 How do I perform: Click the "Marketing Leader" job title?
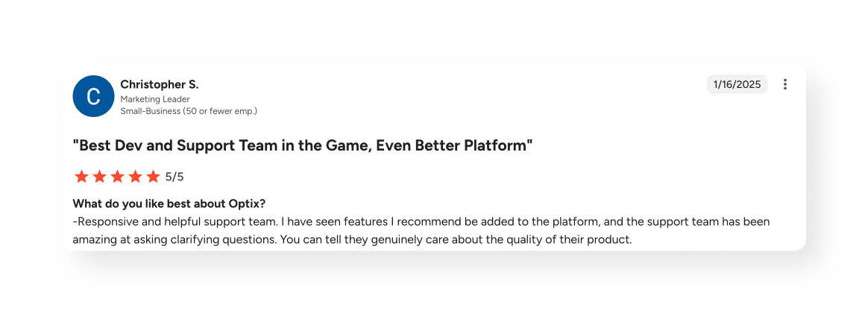[155, 99]
